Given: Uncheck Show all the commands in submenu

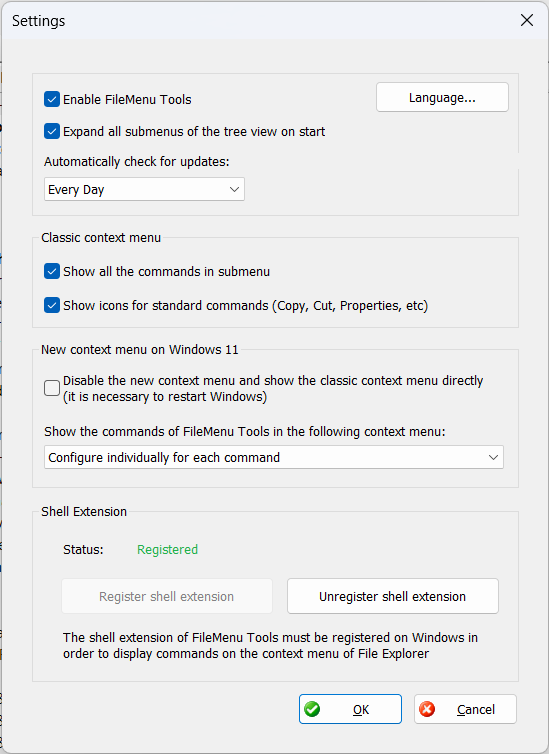Looking at the screenshot, I should click(x=52, y=271).
